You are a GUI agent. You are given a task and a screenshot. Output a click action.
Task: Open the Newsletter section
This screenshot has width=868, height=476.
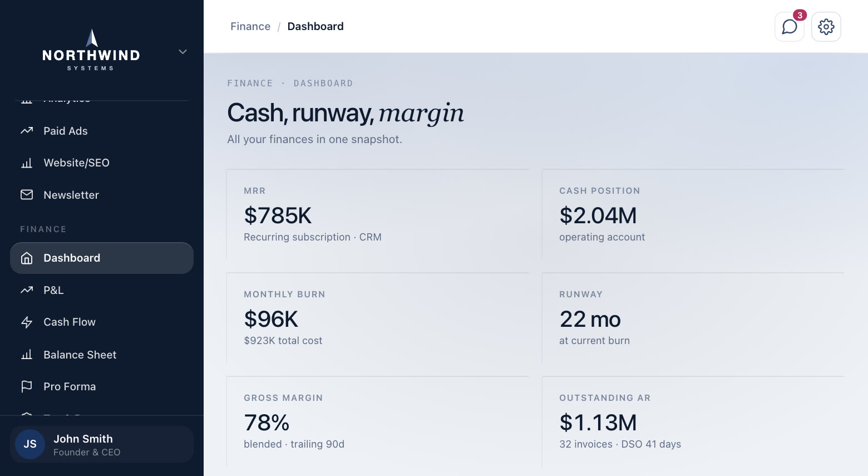(102, 195)
